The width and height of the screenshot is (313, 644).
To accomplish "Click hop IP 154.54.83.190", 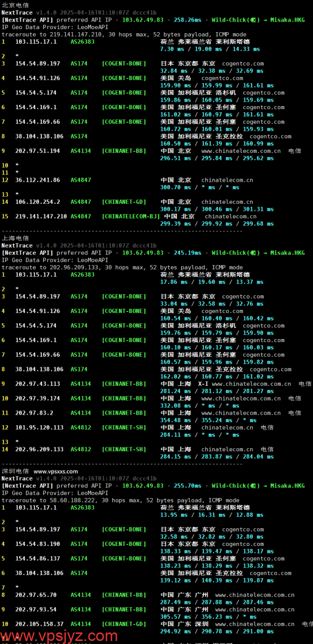I will (37, 544).
